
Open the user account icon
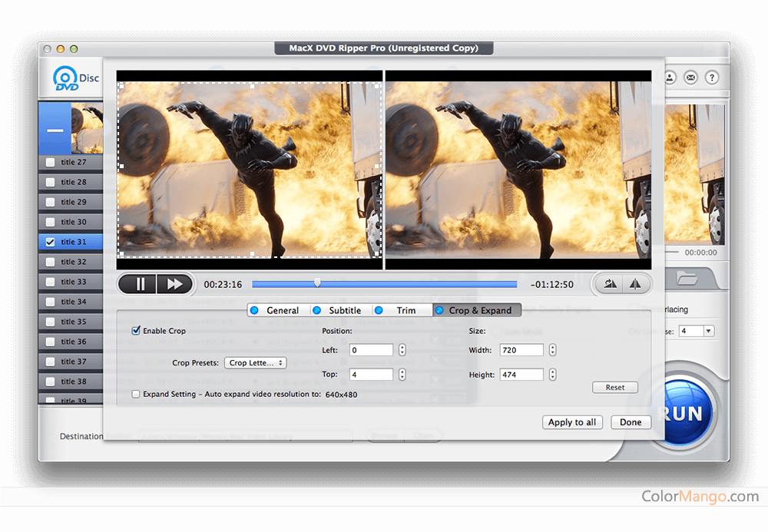[x=670, y=78]
